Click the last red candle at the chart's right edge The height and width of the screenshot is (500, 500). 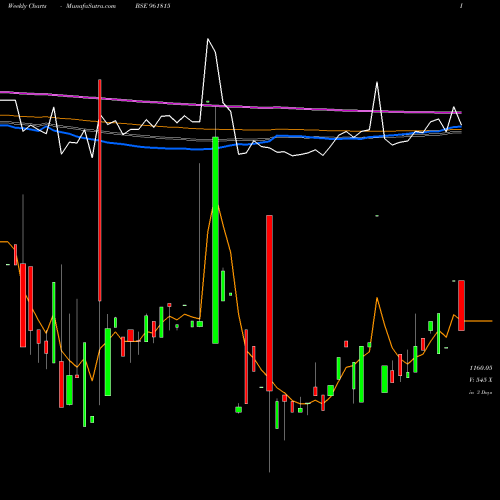click(461, 305)
